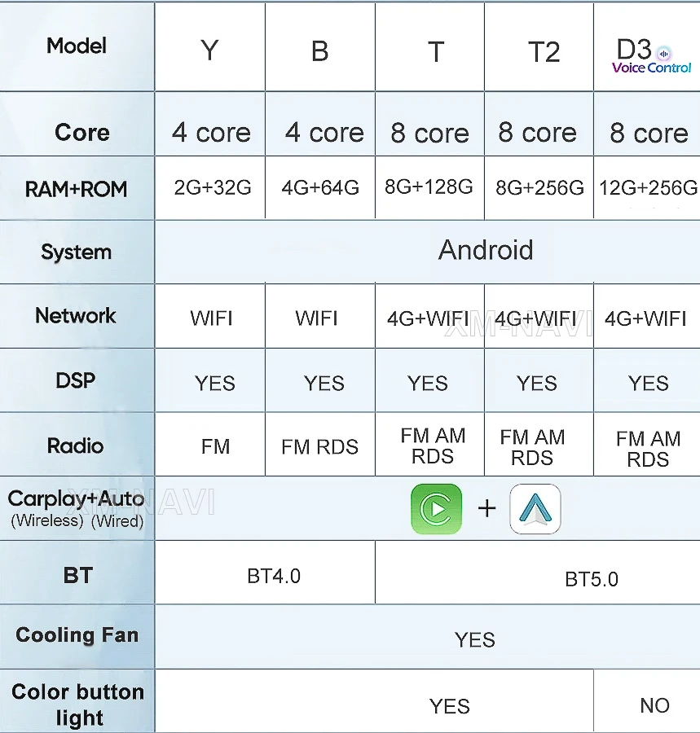Click the "NO" color button light cell
700x733 pixels.
(x=654, y=705)
